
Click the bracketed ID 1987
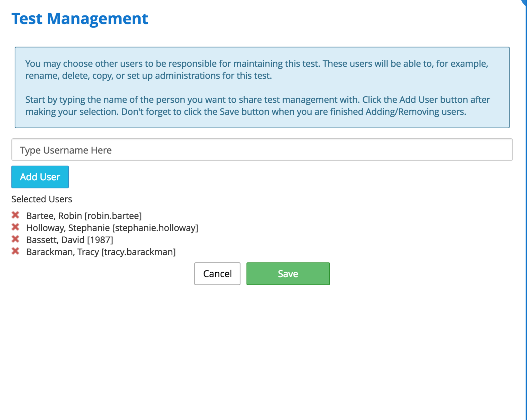click(100, 240)
